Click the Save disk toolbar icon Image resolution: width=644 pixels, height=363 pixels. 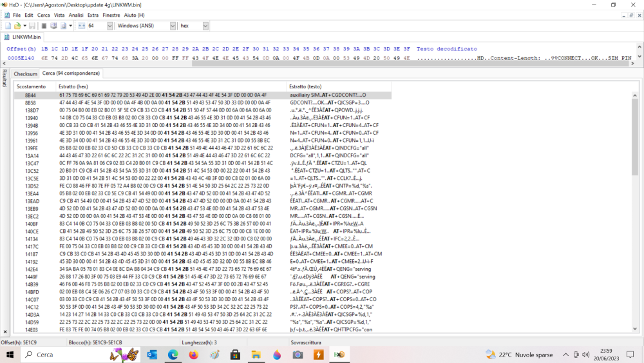pyautogui.click(x=33, y=26)
